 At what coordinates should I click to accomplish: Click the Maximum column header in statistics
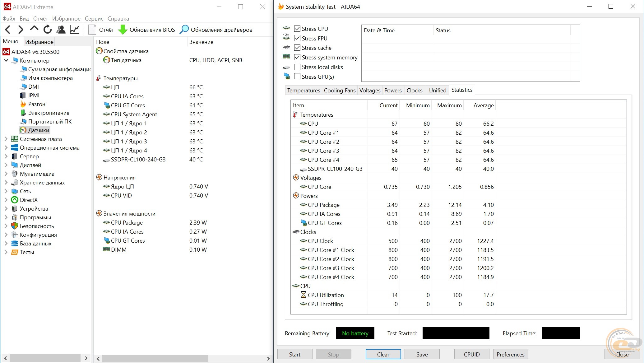tap(448, 105)
